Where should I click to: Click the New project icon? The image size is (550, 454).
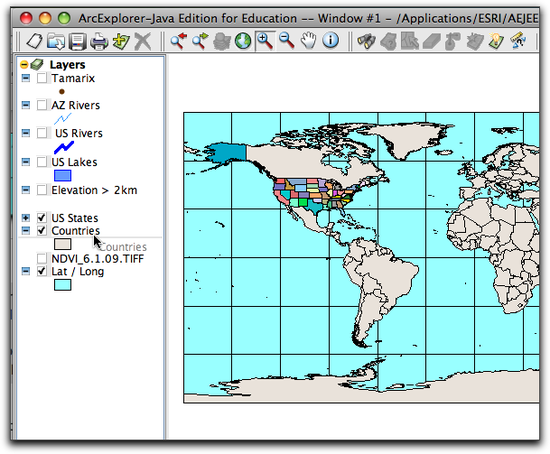[34, 41]
